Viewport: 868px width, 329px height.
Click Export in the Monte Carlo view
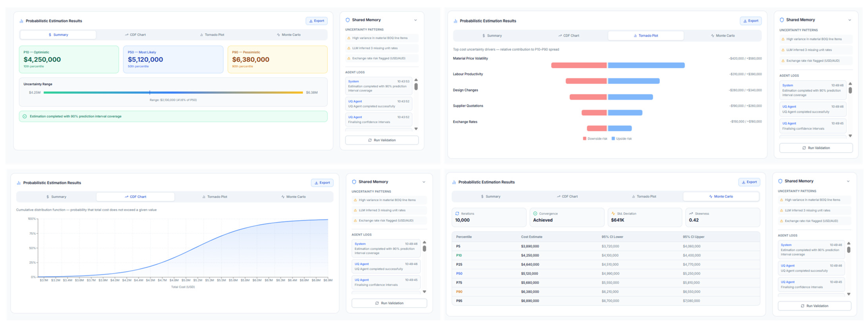(x=749, y=182)
